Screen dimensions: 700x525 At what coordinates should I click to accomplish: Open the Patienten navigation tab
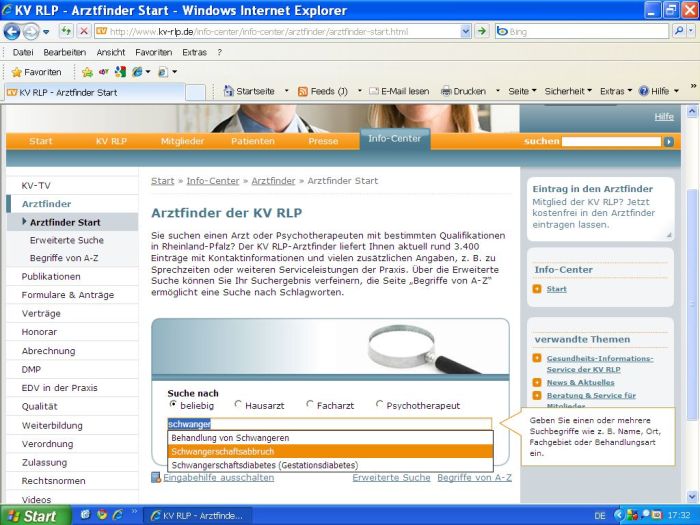tap(253, 141)
